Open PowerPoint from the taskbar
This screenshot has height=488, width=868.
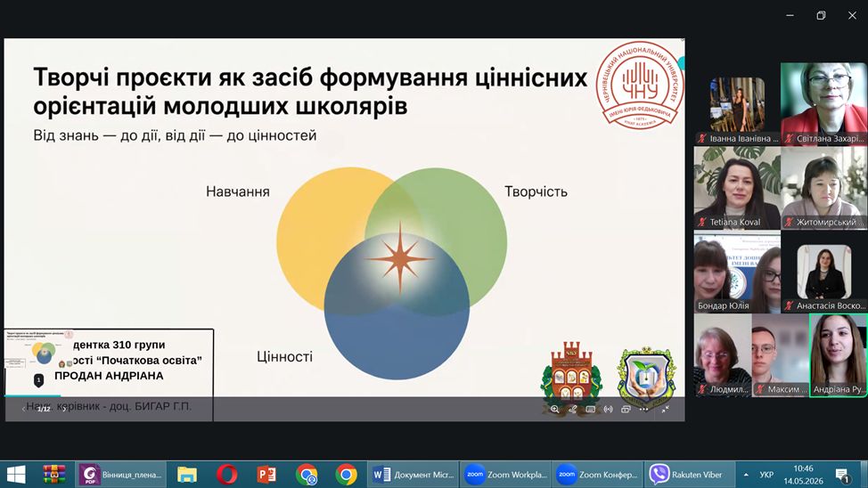(x=266, y=474)
